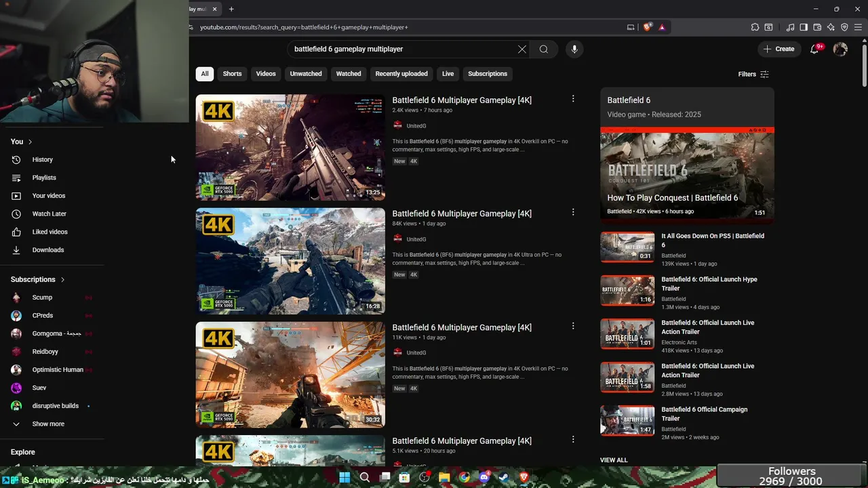Open the OBS Studio taskbar icon

pyautogui.click(x=425, y=477)
